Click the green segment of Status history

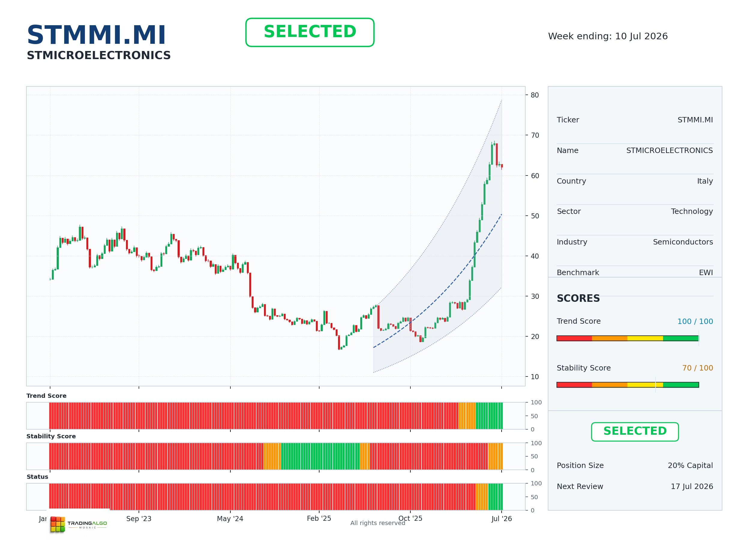[x=495, y=497]
